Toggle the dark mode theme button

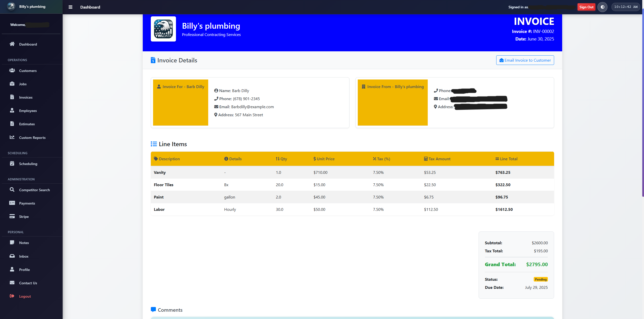click(x=602, y=7)
